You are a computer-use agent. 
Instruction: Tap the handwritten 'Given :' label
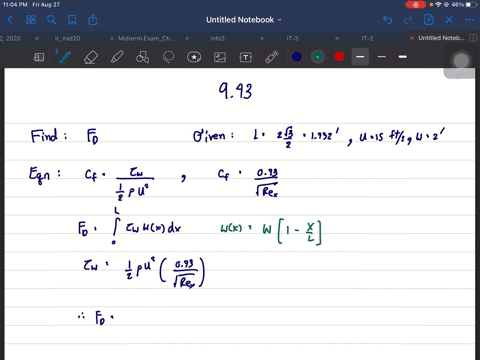[213, 136]
